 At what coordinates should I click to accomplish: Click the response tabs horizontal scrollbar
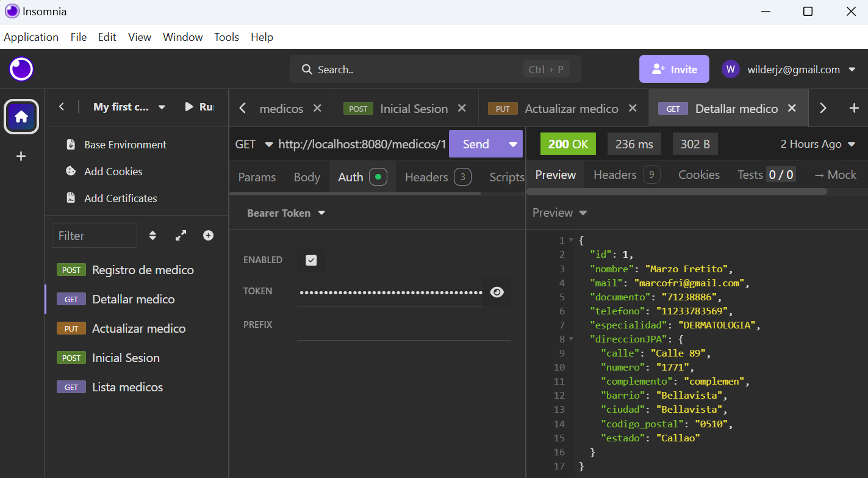point(676,191)
